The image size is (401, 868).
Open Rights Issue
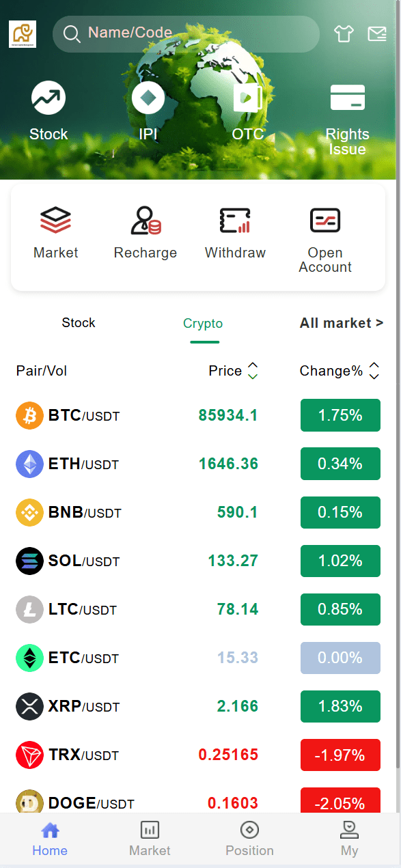click(347, 98)
